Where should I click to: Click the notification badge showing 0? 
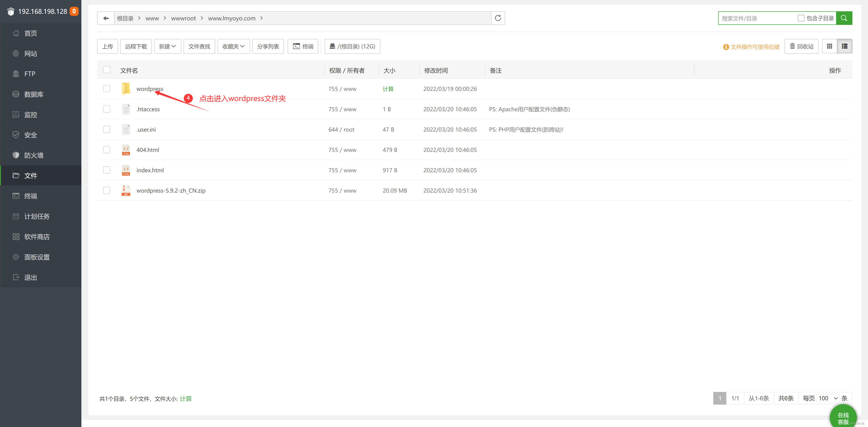tap(74, 11)
